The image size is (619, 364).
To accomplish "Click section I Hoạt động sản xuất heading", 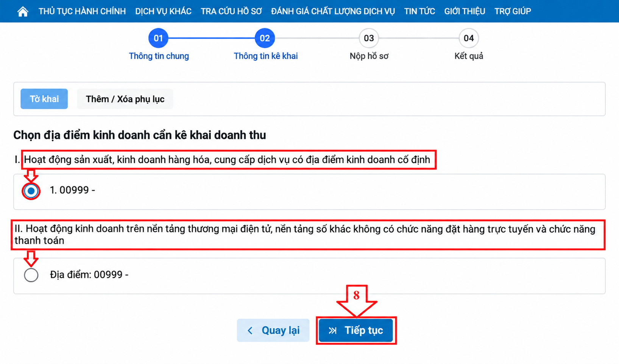I will (222, 160).
